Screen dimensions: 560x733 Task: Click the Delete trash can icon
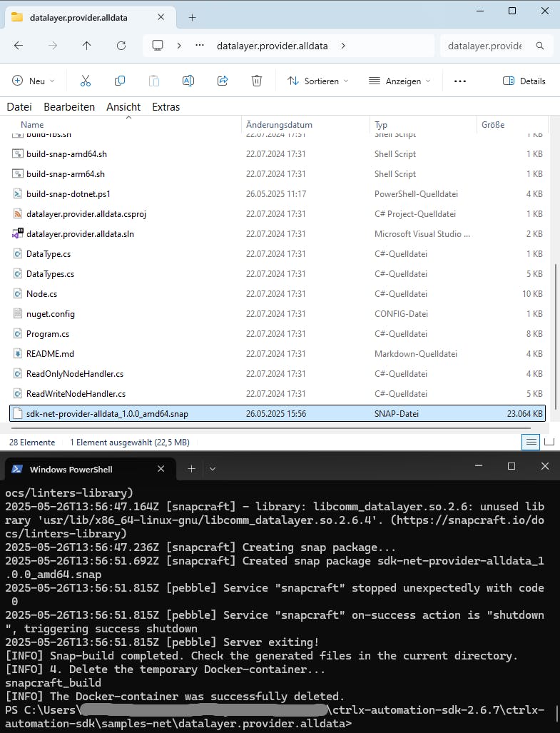[x=256, y=81]
